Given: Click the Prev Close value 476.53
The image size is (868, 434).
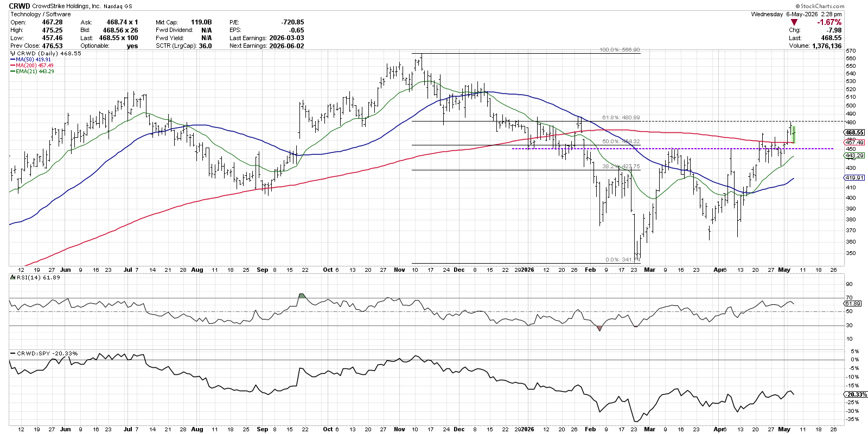Looking at the screenshot, I should tap(53, 46).
